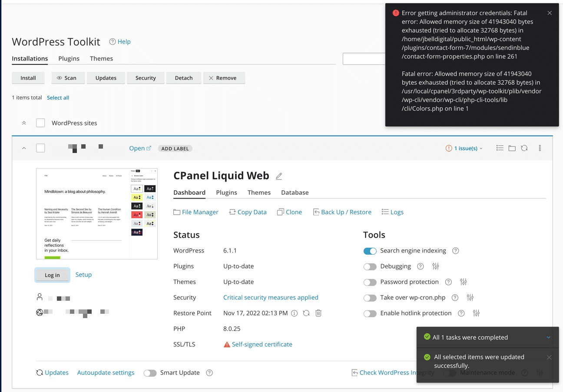Switch to the top Plugins tab
This screenshot has height=392, width=563.
point(69,59)
